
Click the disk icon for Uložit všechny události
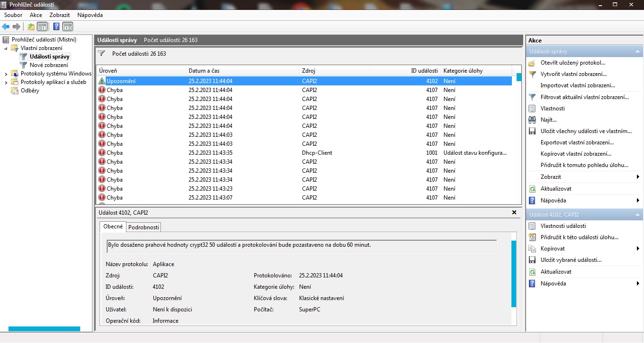[x=532, y=131]
